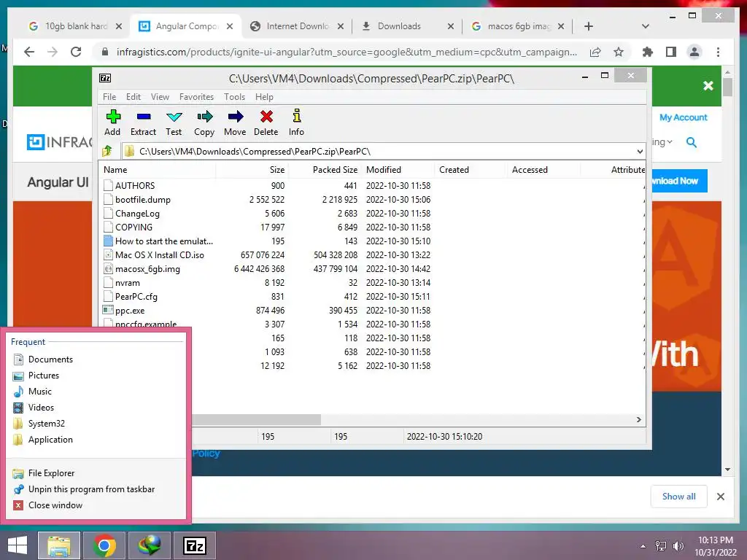Click the 7-Zip horizontal scrollbar thumb
747x560 pixels.
point(256,419)
